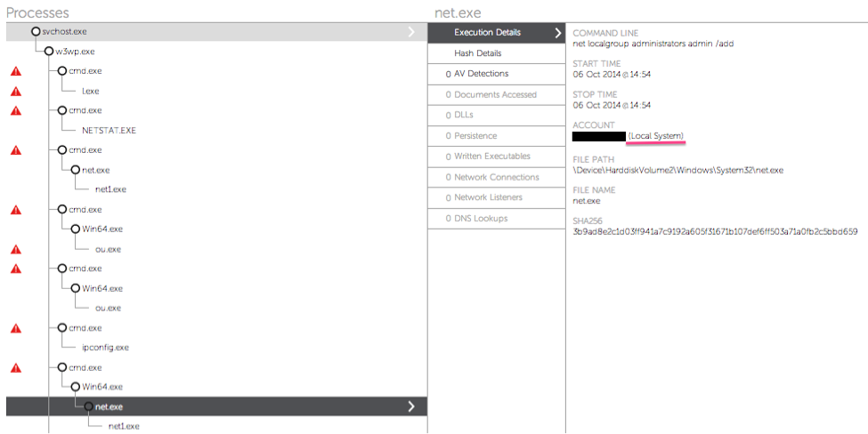
Task: Open the DLLs tab
Action: 497,115
